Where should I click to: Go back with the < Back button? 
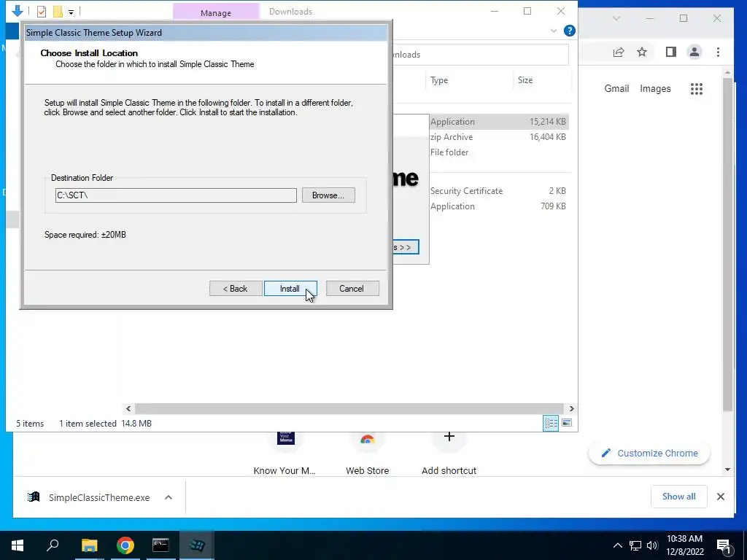click(x=236, y=289)
